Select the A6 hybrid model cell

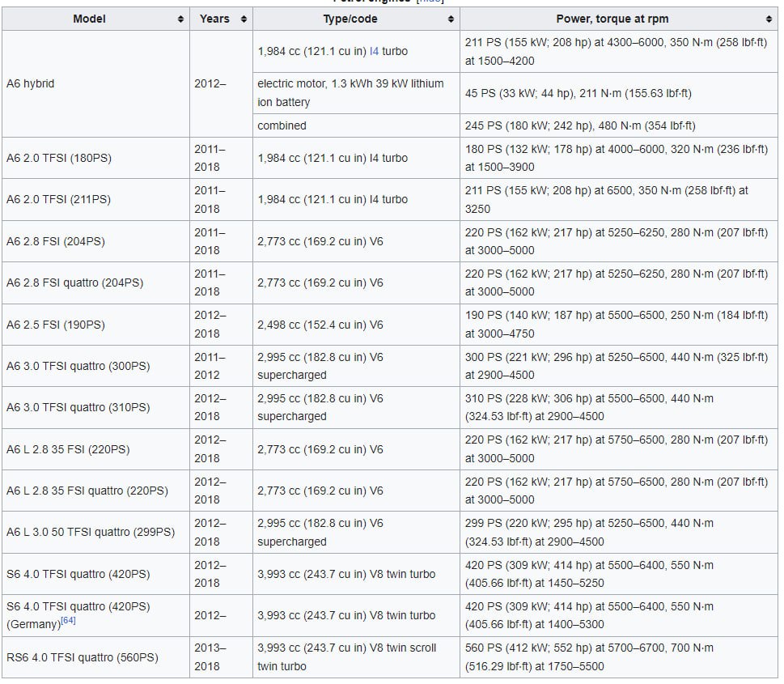(x=95, y=83)
